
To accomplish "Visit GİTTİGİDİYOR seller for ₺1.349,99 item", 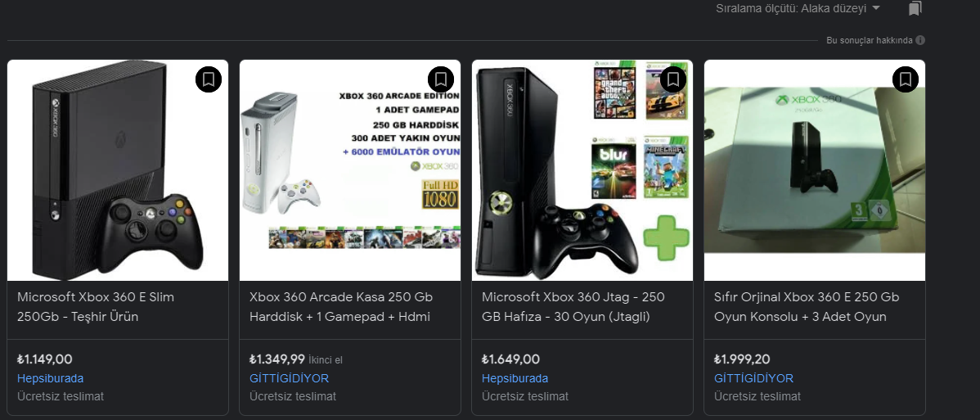I will coord(289,379).
